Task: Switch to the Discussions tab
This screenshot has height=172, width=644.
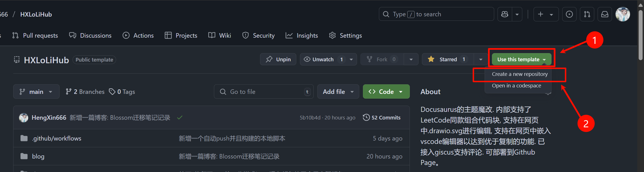Action: point(91,35)
